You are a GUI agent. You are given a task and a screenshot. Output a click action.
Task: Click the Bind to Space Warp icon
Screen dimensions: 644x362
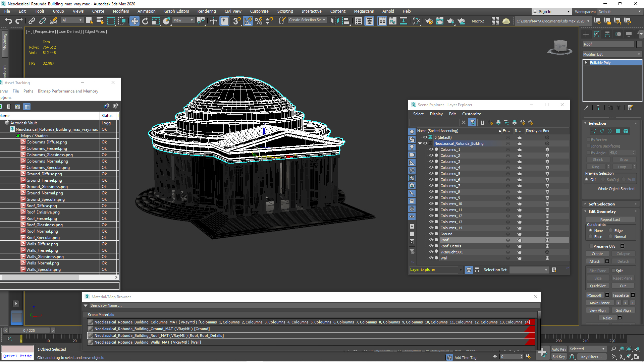point(53,21)
